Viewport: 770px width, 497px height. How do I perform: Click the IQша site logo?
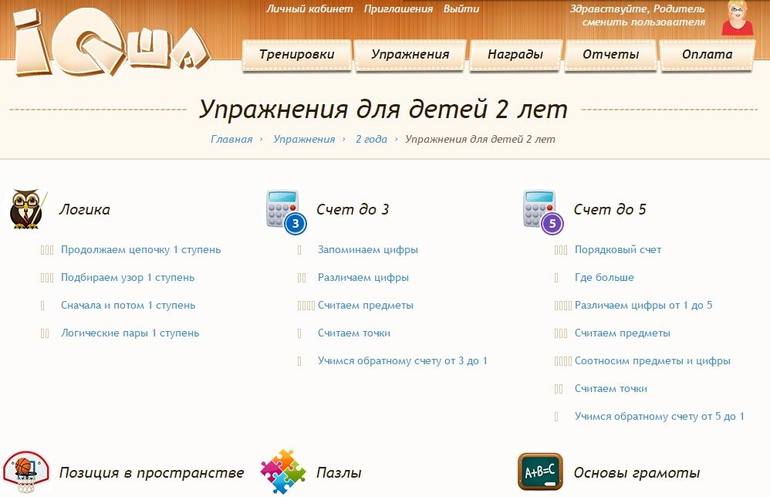110,42
